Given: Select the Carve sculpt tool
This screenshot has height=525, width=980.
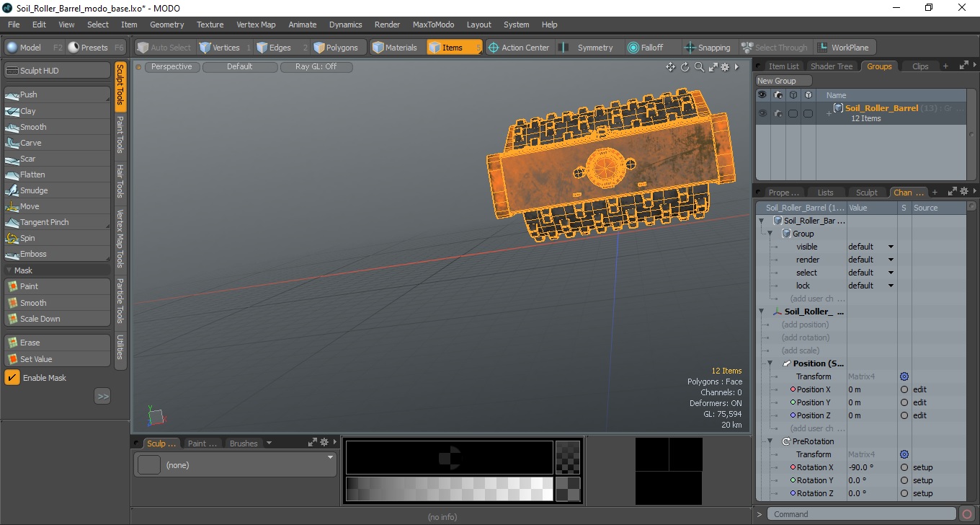Looking at the screenshot, I should coord(57,143).
